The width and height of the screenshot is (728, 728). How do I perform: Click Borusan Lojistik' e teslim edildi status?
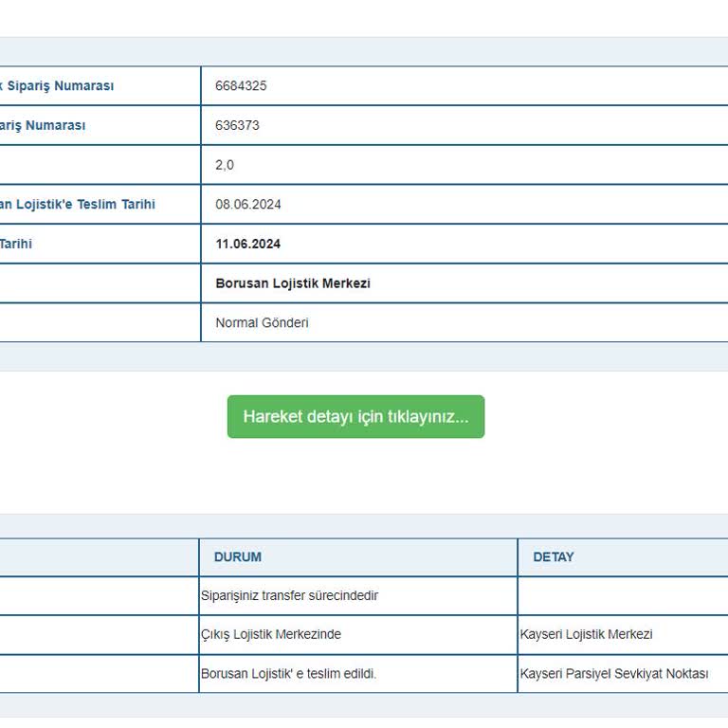(x=288, y=674)
